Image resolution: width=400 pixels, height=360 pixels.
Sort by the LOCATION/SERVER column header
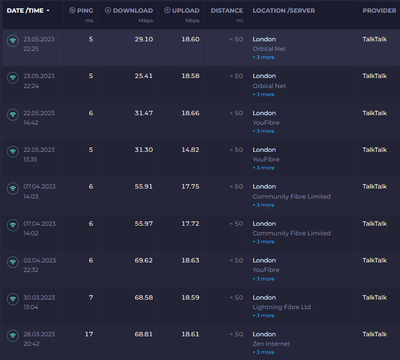[x=284, y=11]
